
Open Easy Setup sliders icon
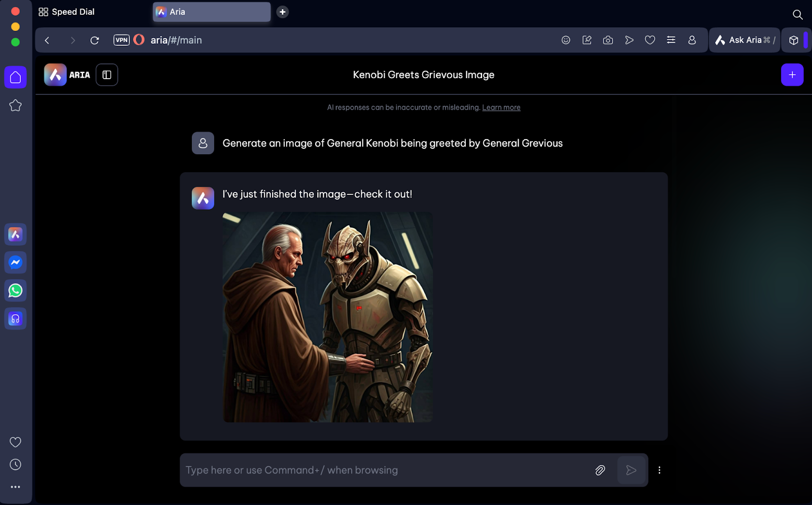tap(671, 40)
